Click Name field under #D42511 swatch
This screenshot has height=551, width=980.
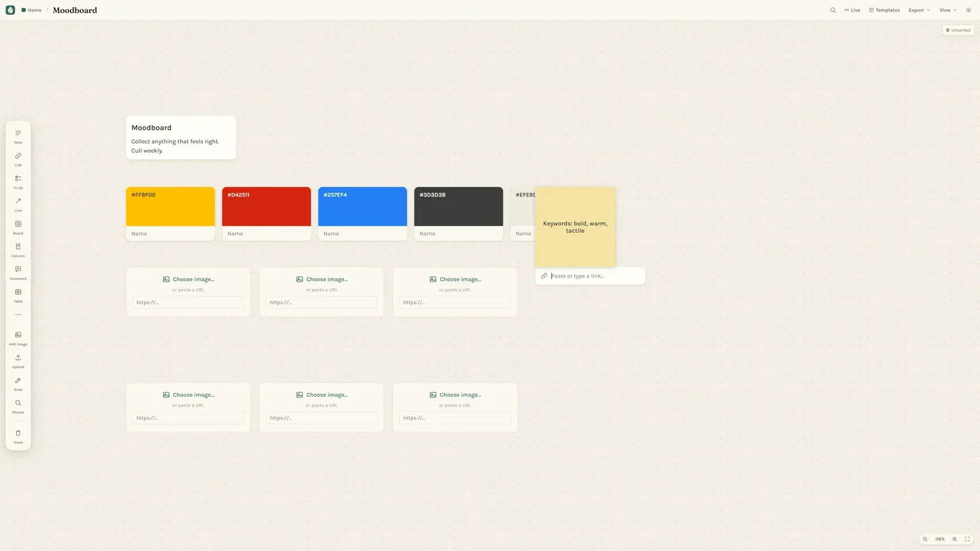[x=266, y=233]
